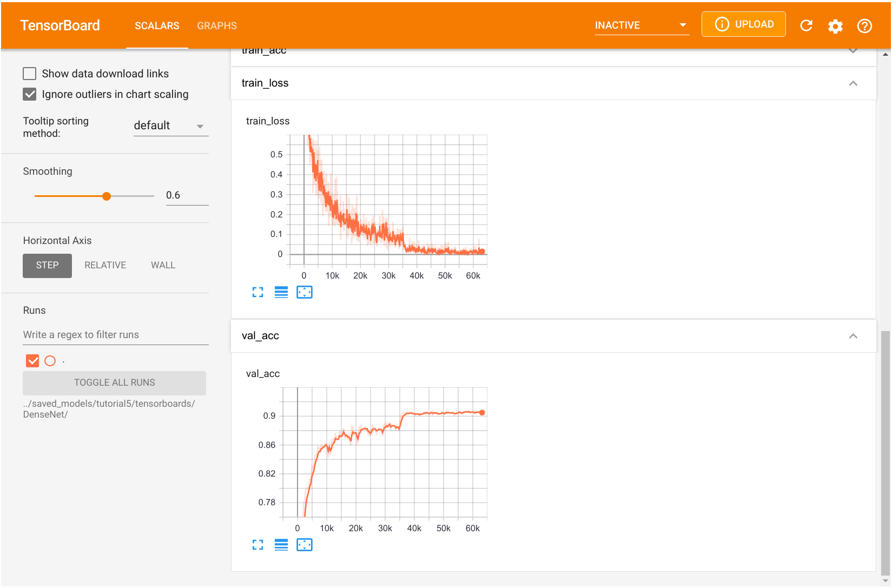
Task: Click the UPLOAD button
Action: (x=743, y=24)
